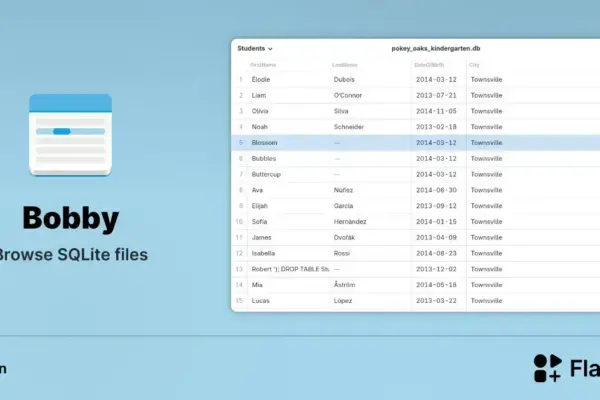Click date '2013-12-02' in Robert's row
The height and width of the screenshot is (400, 600).
pyautogui.click(x=436, y=269)
